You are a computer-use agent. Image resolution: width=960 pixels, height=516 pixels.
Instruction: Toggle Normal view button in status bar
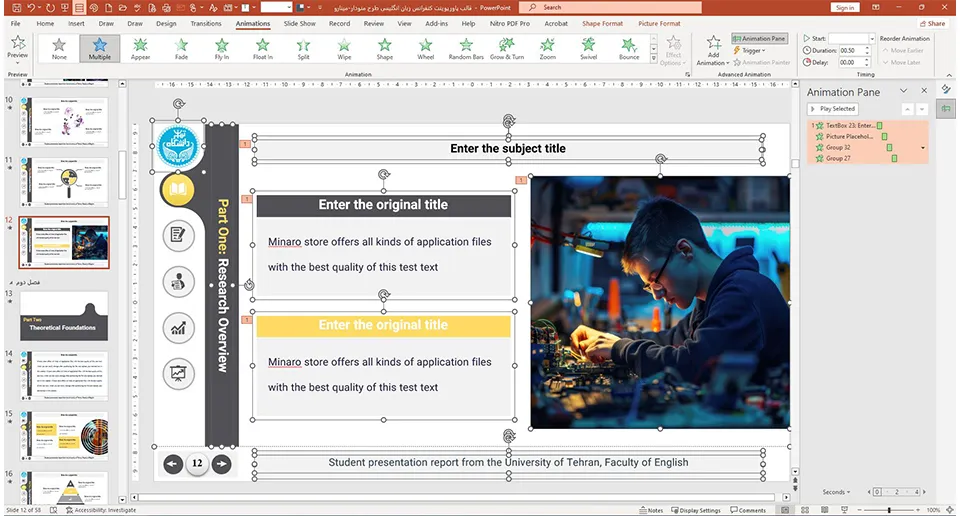pos(785,510)
